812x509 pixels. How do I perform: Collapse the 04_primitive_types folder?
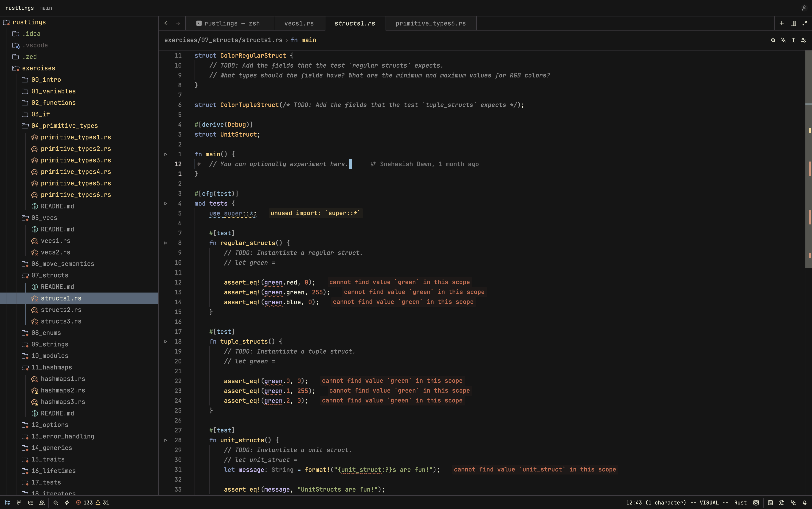(60, 126)
